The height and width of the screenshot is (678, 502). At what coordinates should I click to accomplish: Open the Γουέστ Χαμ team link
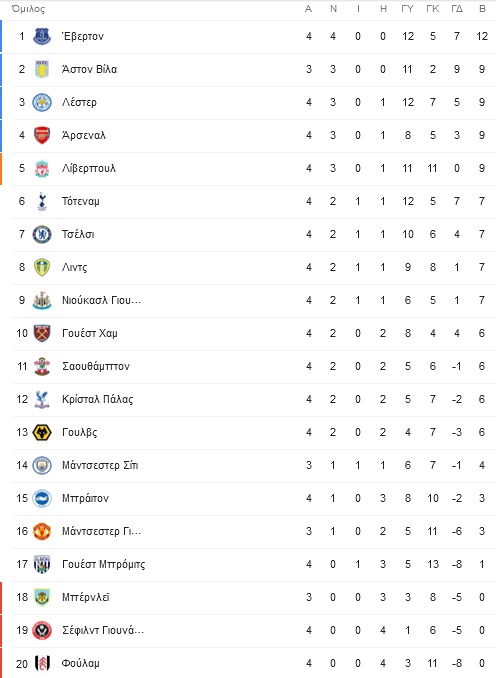tap(90, 333)
